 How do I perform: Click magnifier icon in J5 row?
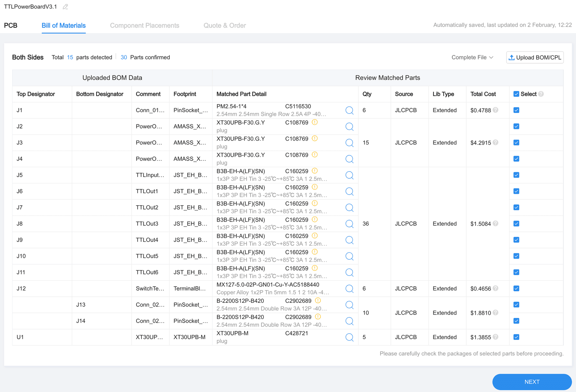coord(349,175)
